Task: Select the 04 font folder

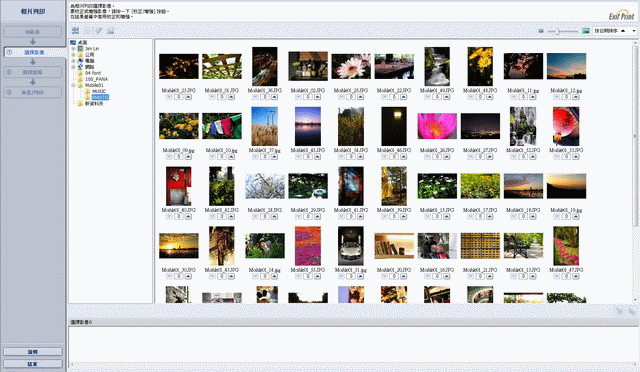Action: click(x=93, y=73)
